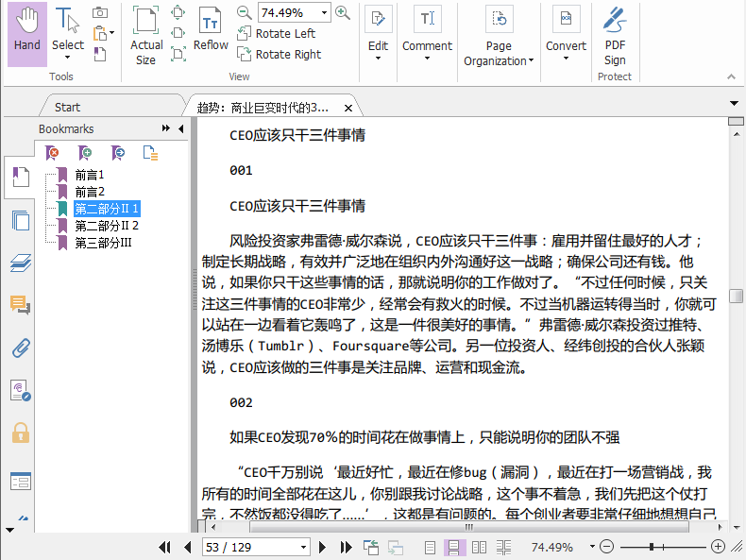Go to the next page
Viewport: 746px width, 560px height.
tap(322, 547)
